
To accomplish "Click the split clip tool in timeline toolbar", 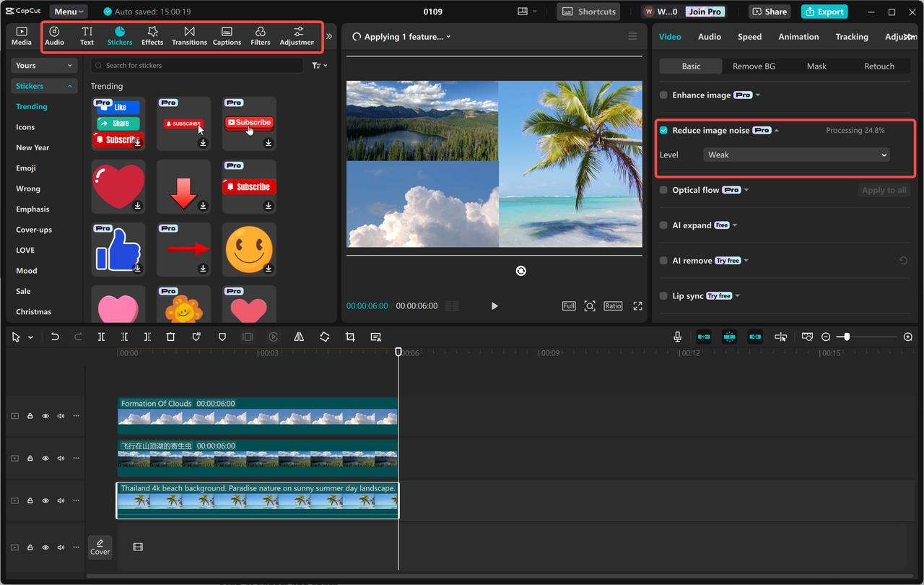I will pos(101,337).
